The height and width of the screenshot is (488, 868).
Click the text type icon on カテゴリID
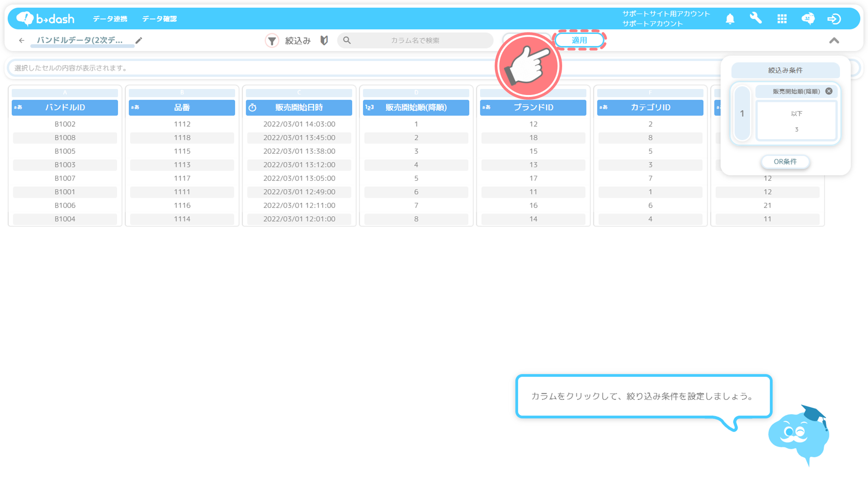(603, 107)
